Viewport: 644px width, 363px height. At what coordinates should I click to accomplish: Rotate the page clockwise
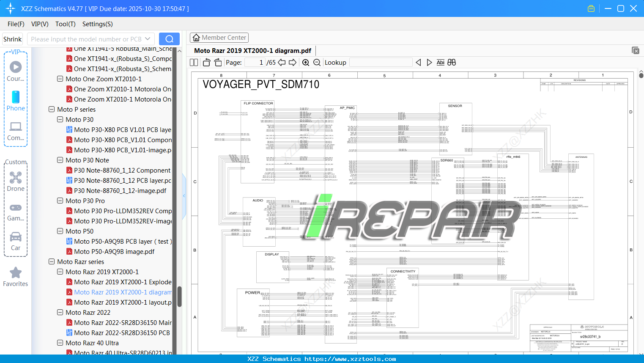point(218,62)
